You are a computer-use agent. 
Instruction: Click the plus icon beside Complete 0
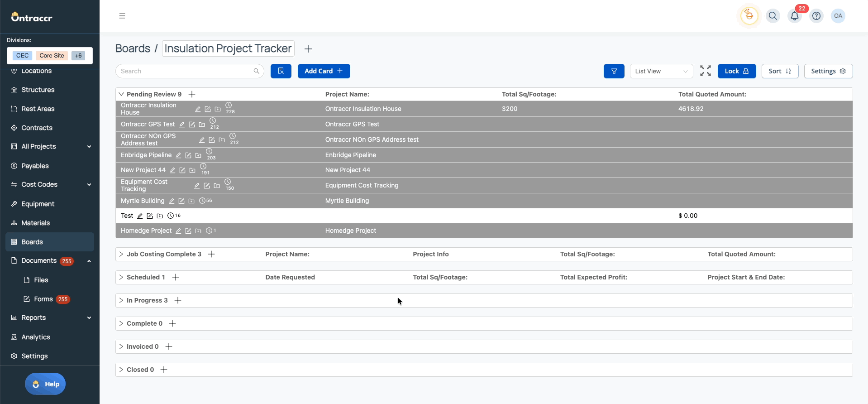(172, 323)
